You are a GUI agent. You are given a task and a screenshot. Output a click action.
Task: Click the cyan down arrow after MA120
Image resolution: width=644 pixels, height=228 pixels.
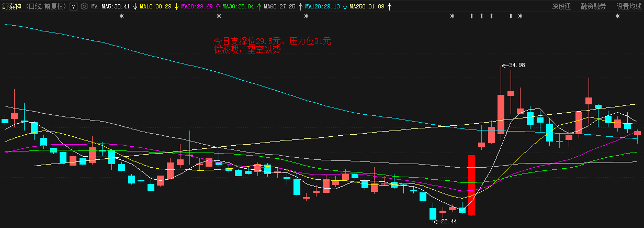tap(344, 7)
